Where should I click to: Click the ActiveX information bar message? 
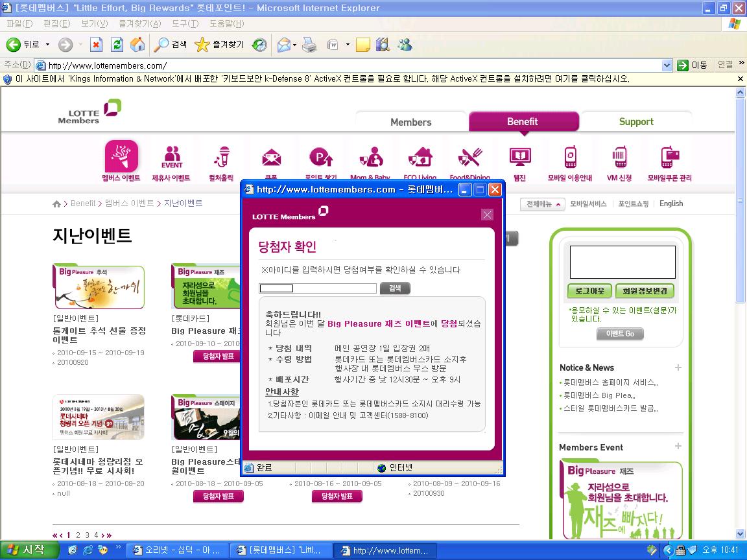[x=322, y=79]
